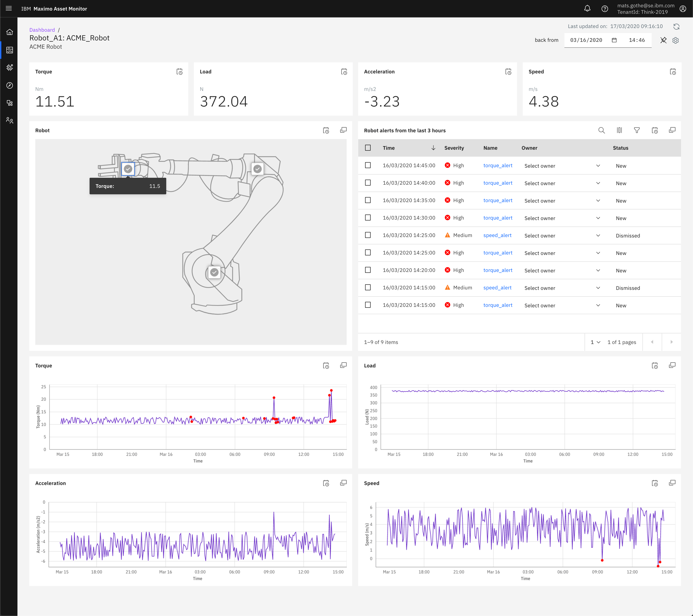Open dashboard settings gear

(675, 40)
